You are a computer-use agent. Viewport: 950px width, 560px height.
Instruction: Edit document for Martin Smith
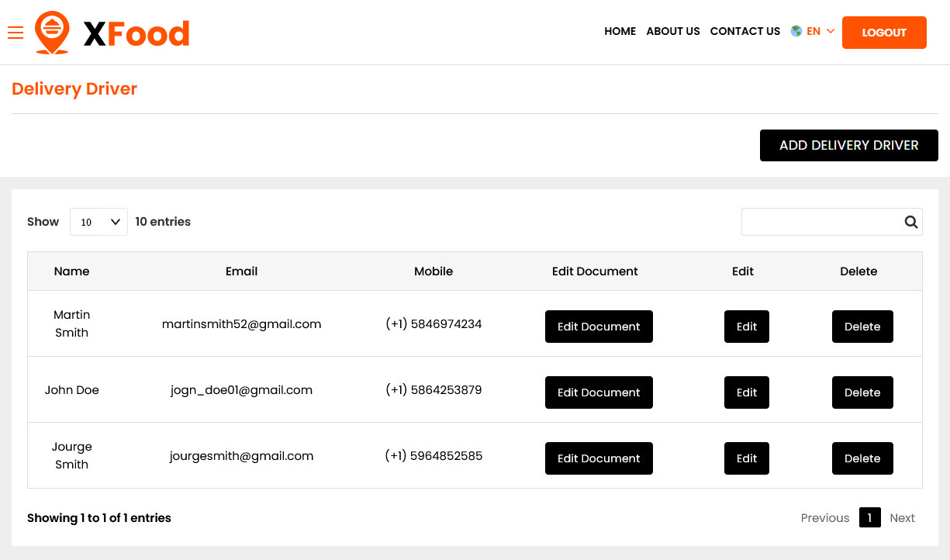point(599,327)
